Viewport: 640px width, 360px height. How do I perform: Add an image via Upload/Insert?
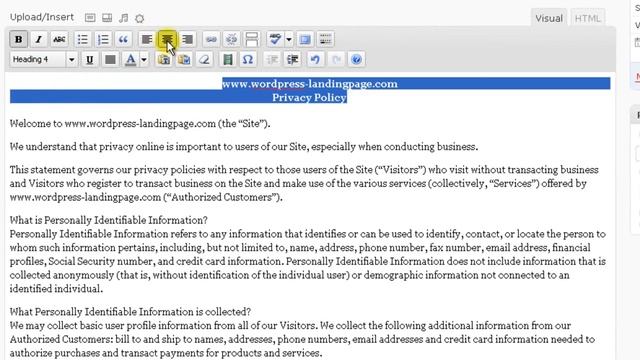[90, 18]
